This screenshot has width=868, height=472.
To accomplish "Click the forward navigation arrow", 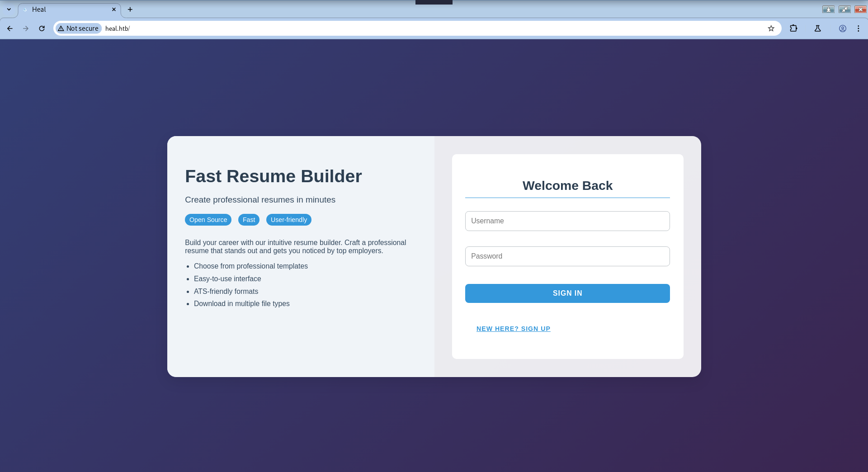I will point(26,28).
